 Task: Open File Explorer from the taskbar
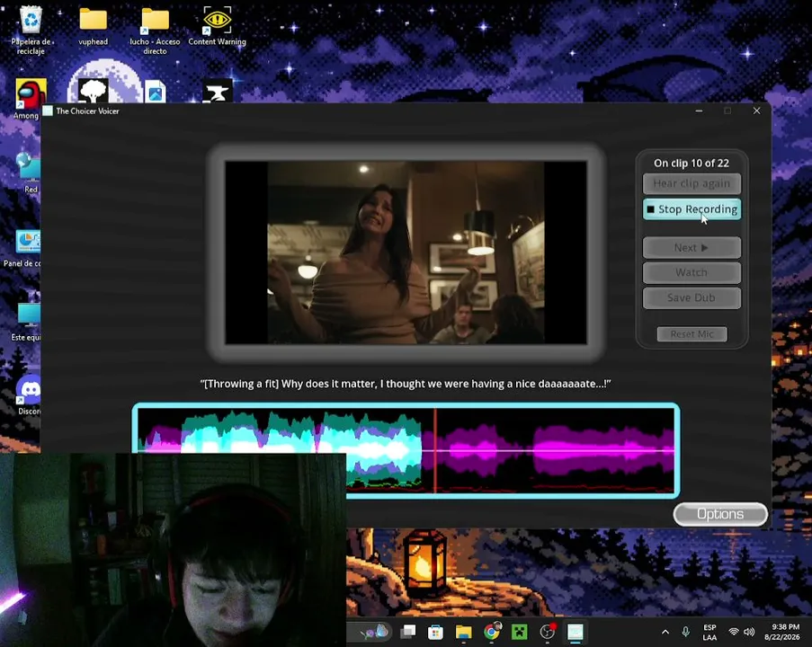pyautogui.click(x=463, y=632)
